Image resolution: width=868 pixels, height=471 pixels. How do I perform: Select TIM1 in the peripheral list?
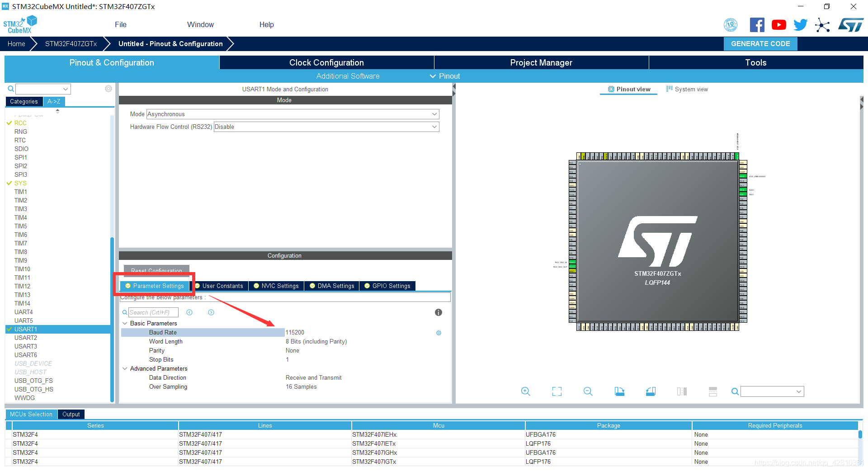tap(21, 192)
